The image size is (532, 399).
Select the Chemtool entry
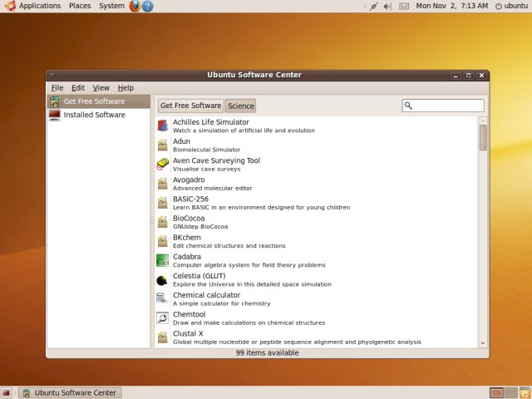(x=317, y=318)
